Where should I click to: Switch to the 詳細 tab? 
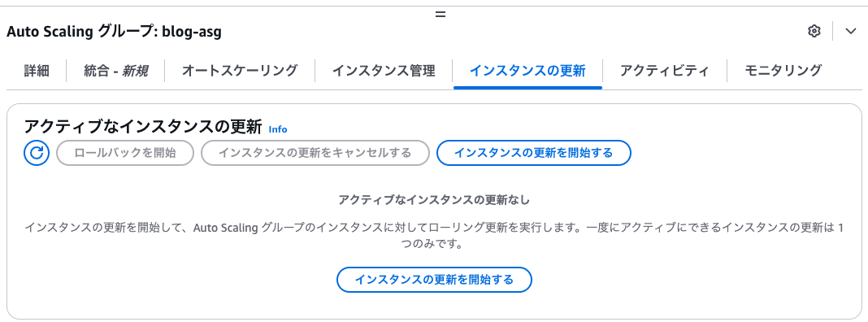37,71
